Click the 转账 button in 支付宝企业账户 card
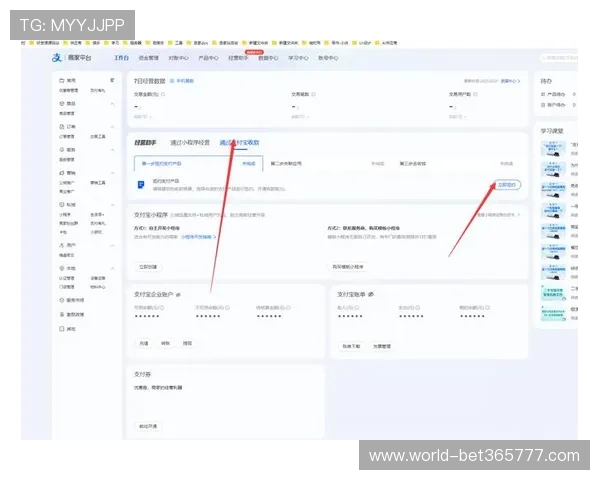Viewport: 600px width, 480px height. [165, 343]
